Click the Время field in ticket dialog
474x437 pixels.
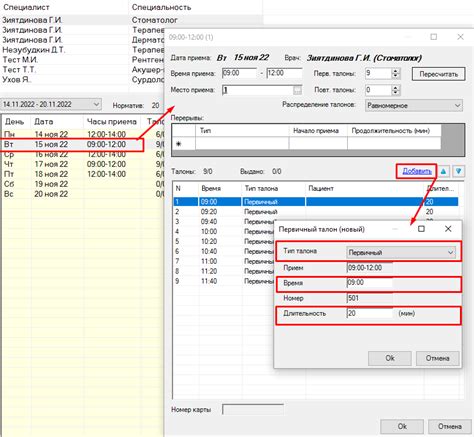click(369, 283)
